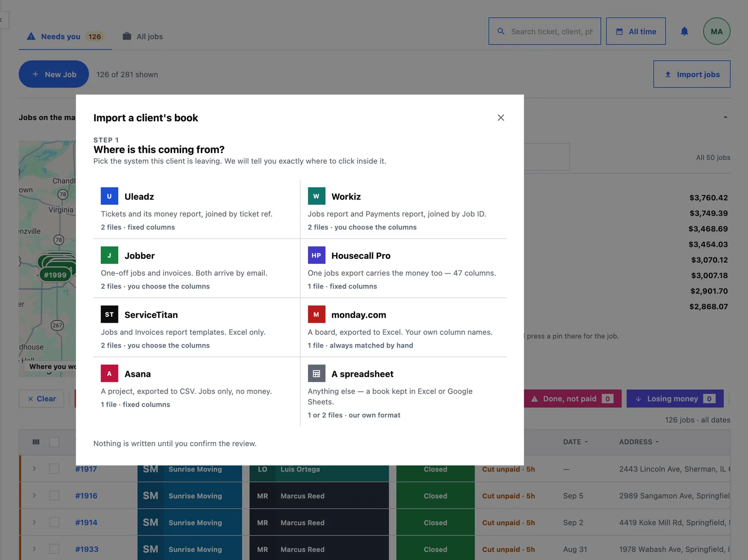The width and height of the screenshot is (748, 560).
Task: Switch to the All jobs tab
Action: click(x=143, y=36)
